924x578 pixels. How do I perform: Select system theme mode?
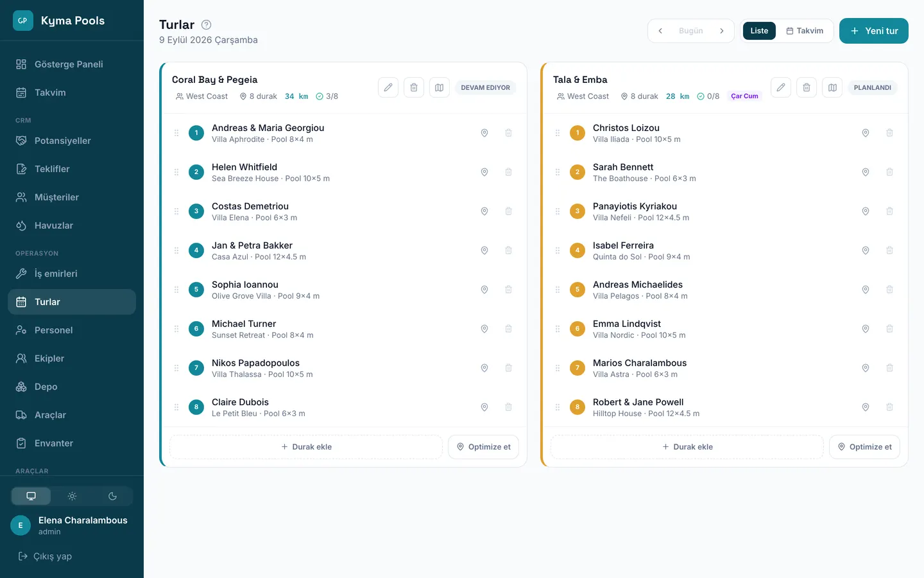pyautogui.click(x=31, y=496)
